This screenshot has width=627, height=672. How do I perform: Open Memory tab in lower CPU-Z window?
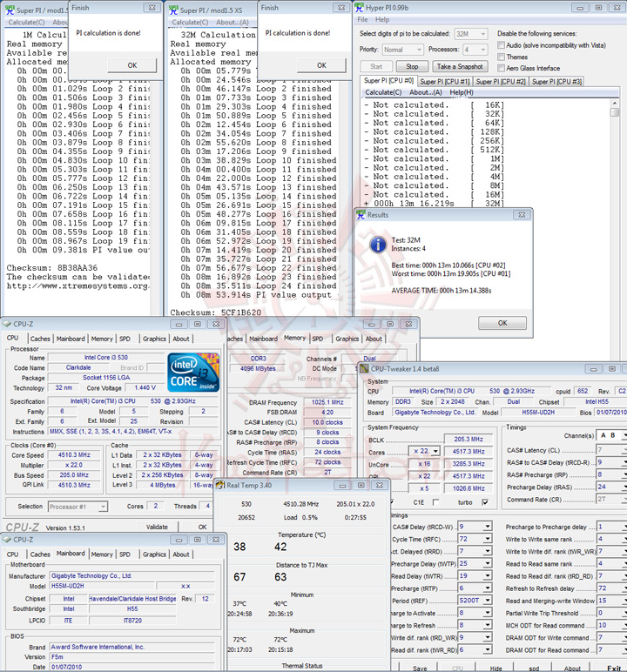coord(102,554)
